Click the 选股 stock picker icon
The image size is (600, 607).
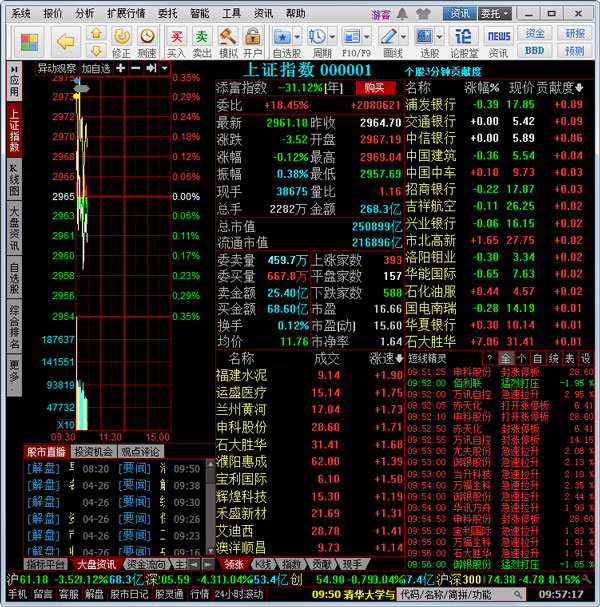424,37
